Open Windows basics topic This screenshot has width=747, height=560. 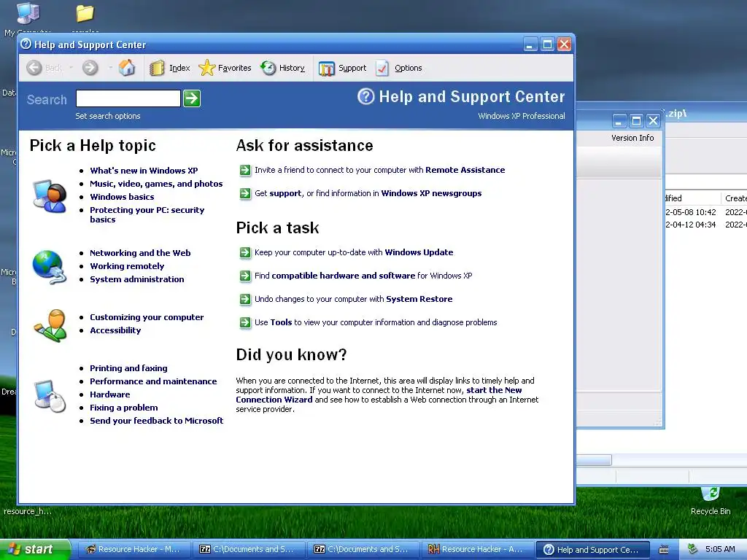tap(122, 197)
